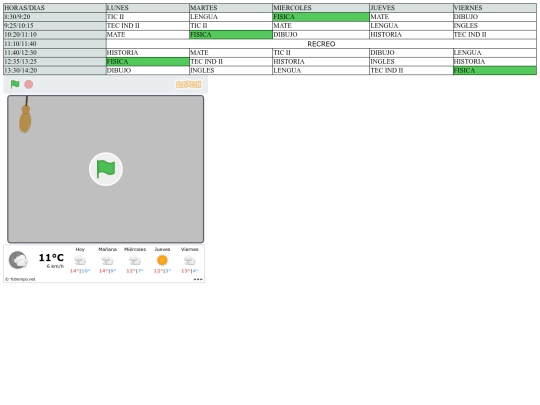
Task: Click the HORAS/DIAS header cell
Action: [x=55, y=8]
